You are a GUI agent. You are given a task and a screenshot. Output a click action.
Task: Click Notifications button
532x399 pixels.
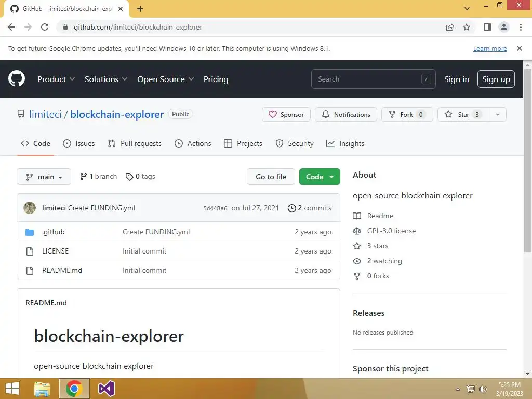tap(345, 115)
